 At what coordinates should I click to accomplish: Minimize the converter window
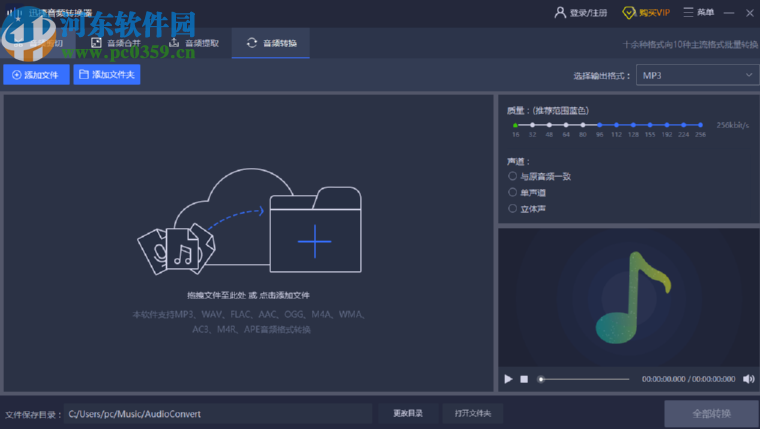pos(729,13)
